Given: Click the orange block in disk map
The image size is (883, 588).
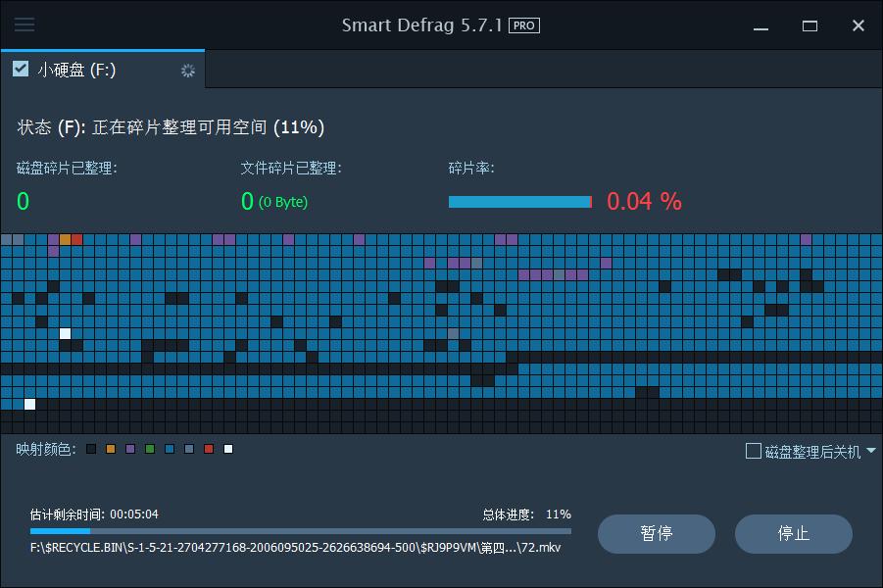Looking at the screenshot, I should pyautogui.click(x=66, y=239).
